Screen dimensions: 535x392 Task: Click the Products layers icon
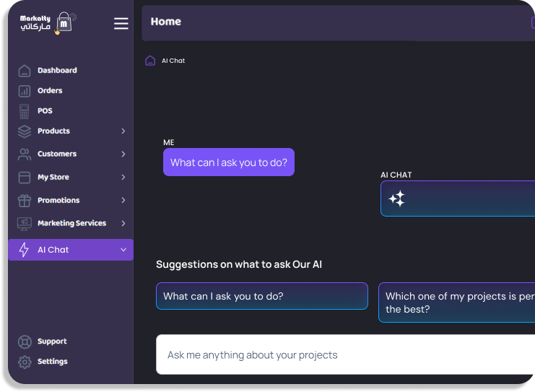click(x=25, y=131)
